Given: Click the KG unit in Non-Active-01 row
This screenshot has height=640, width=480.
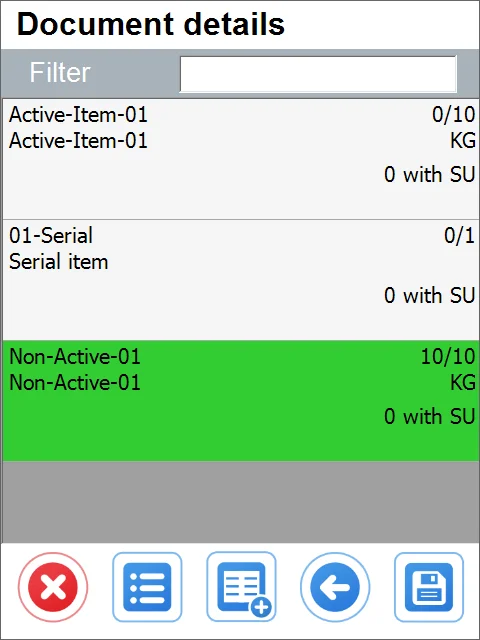Looking at the screenshot, I should tap(463, 382).
